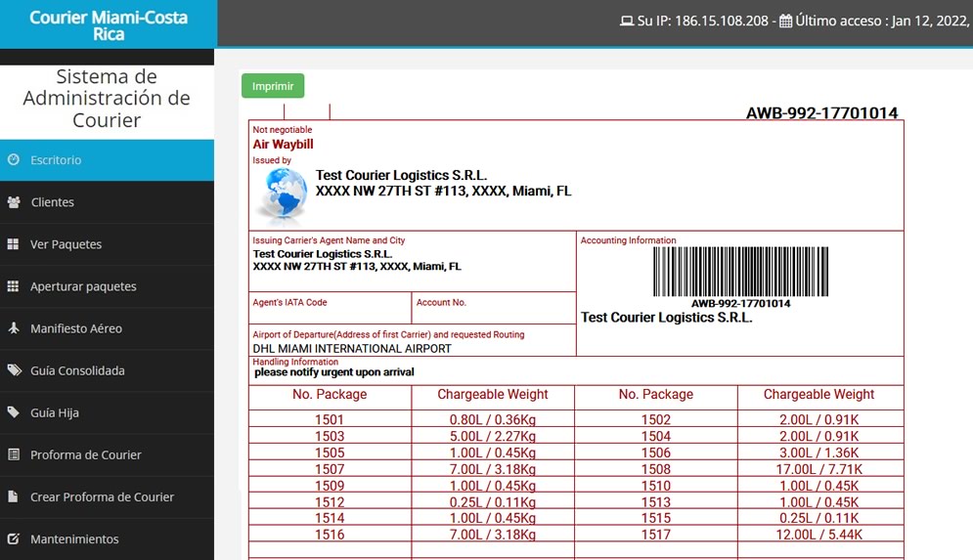Viewport: 973px width, 560px height.
Task: Open Mantenimientos menu
Action: (107, 538)
